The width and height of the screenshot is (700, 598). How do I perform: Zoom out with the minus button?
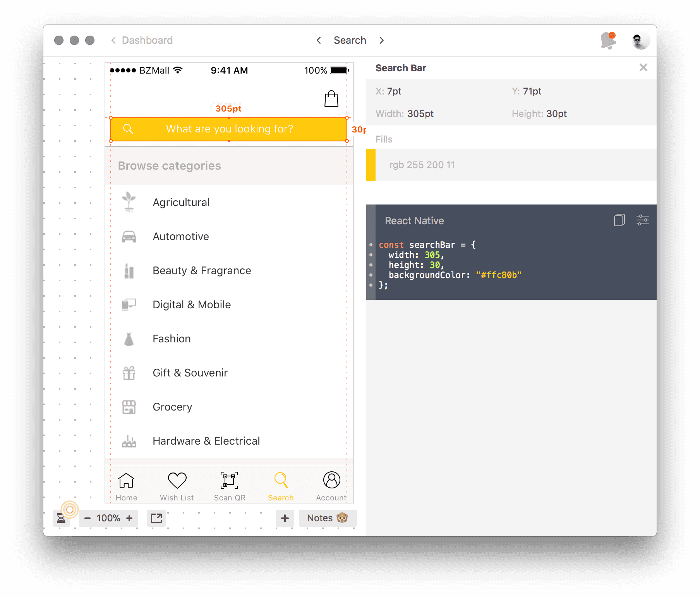(87, 518)
